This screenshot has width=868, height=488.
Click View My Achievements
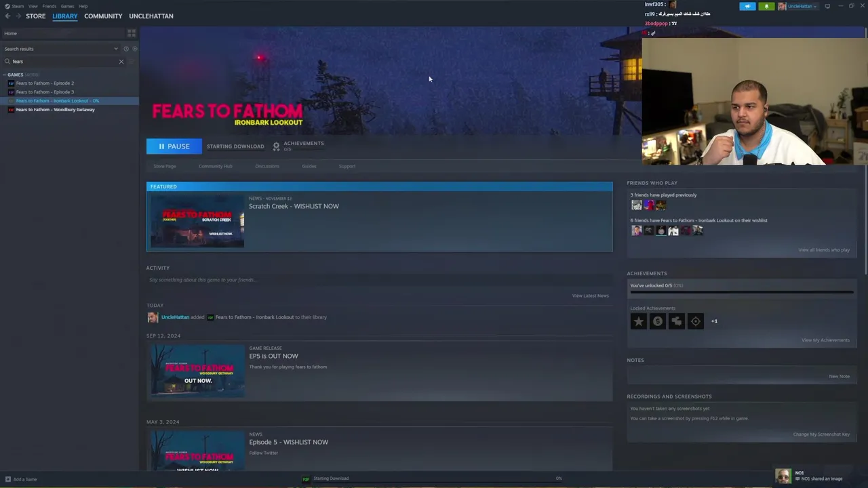coord(825,340)
